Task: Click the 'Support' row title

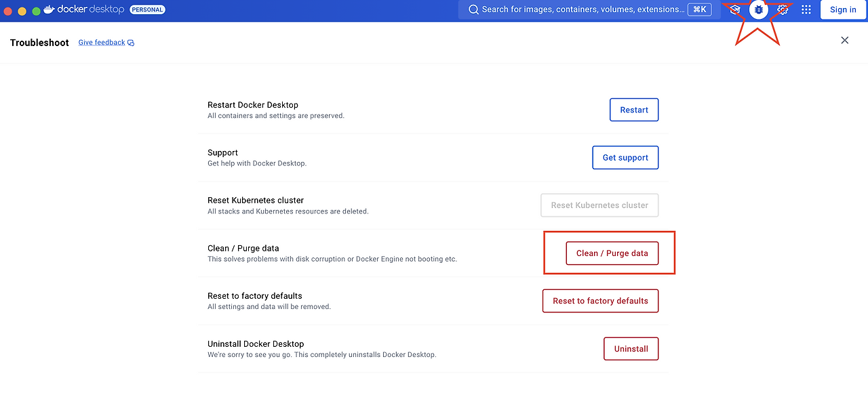Action: click(x=222, y=153)
